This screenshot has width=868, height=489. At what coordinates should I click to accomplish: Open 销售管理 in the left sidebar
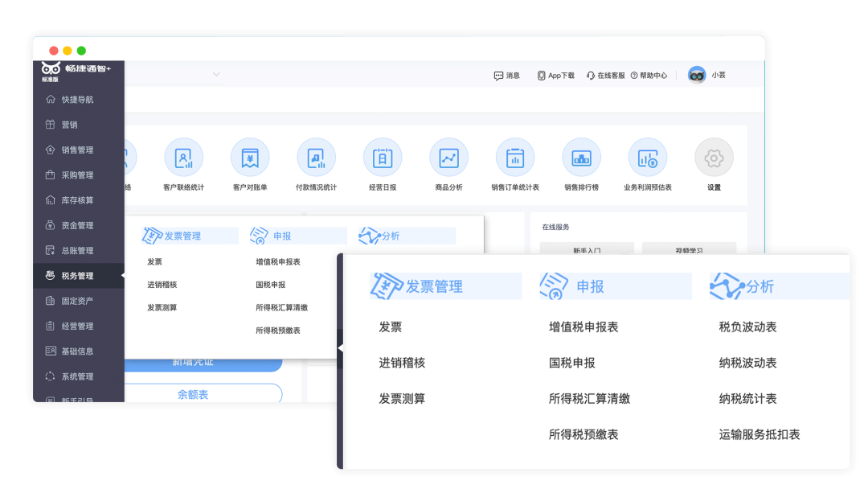(77, 150)
